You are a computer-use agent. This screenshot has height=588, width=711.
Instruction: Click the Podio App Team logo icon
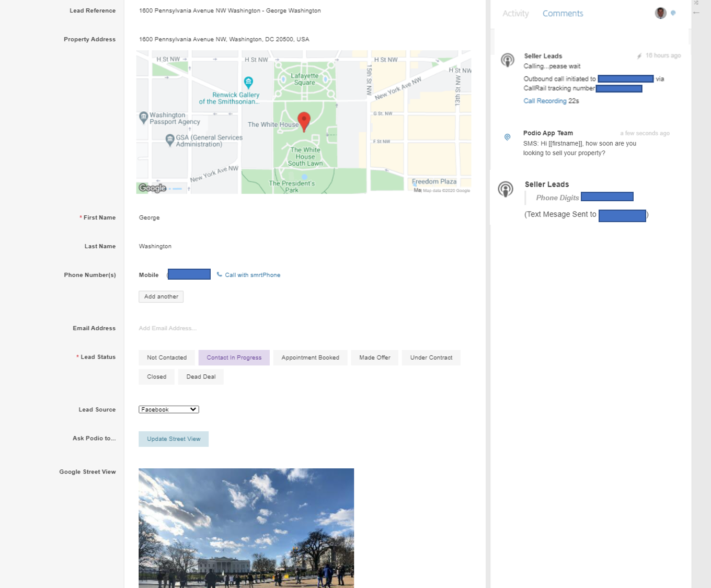[507, 137]
